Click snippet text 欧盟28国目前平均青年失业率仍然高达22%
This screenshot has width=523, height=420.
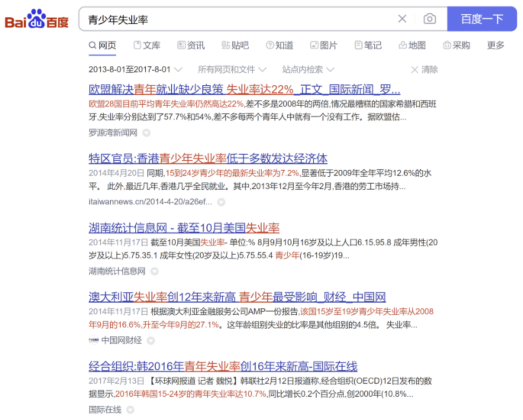[166, 104]
